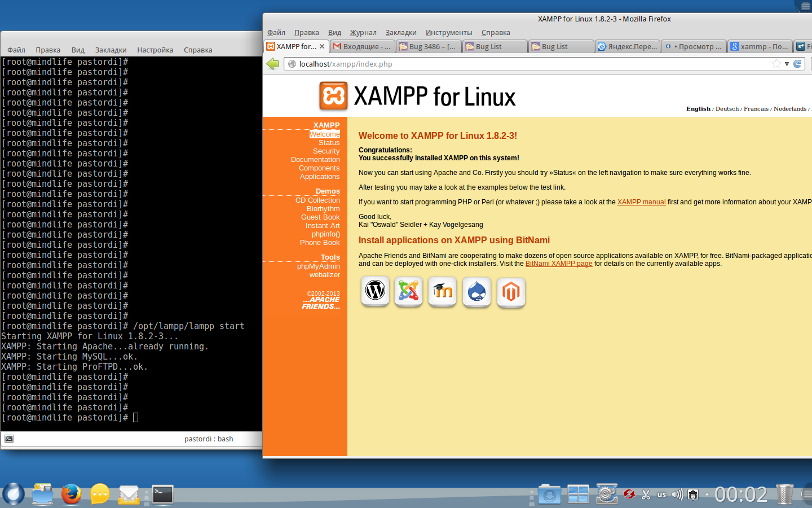Open Firefox Файл menu
This screenshot has width=812, height=508.
[x=276, y=32]
